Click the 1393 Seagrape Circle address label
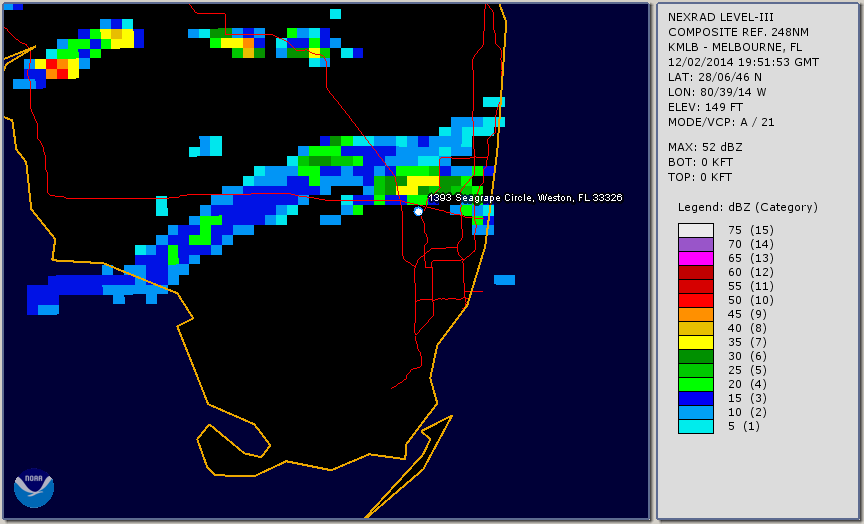This screenshot has width=864, height=524. pos(525,198)
